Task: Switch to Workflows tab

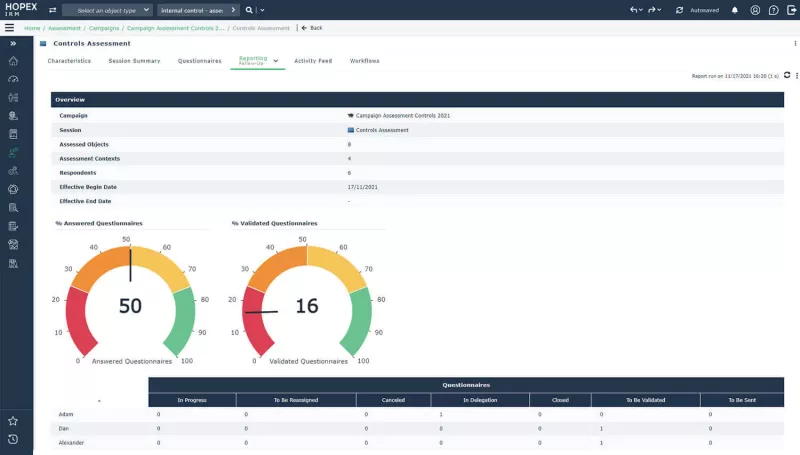Action: [x=364, y=61]
